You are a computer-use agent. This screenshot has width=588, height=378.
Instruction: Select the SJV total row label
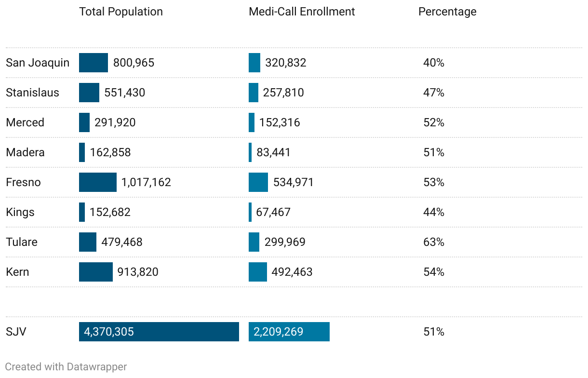point(16,332)
